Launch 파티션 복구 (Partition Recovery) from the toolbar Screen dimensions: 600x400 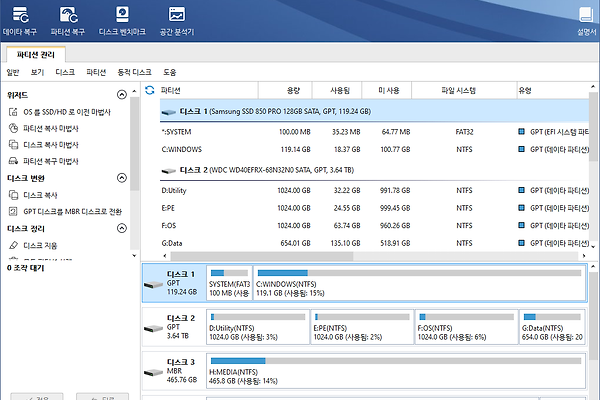pos(68,20)
